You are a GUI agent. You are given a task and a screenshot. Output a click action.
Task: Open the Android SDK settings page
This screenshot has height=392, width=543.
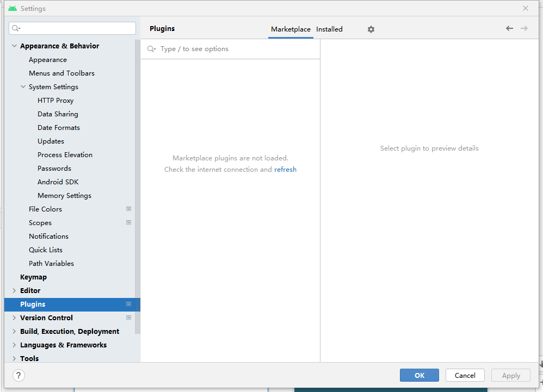click(x=58, y=182)
